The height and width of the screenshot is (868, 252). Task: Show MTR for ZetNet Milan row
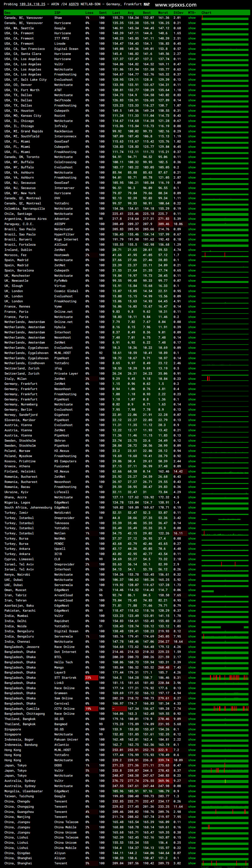(x=192, y=379)
